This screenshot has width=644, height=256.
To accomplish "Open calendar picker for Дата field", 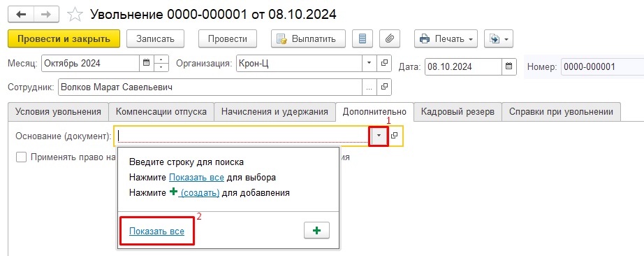I will pos(509,66).
